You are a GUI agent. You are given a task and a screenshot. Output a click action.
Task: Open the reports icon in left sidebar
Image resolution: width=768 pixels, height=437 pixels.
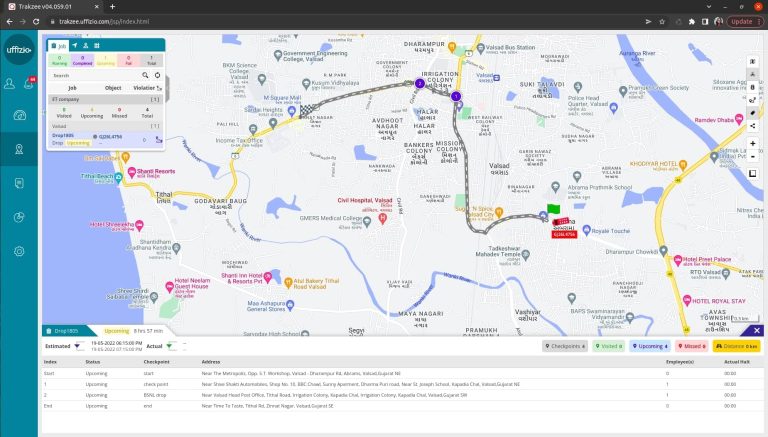tap(19, 183)
